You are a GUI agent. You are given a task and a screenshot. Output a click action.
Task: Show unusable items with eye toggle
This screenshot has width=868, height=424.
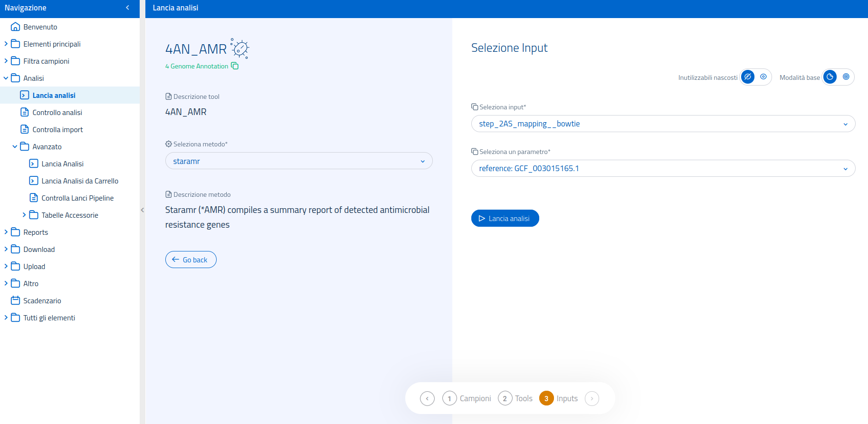pos(763,77)
